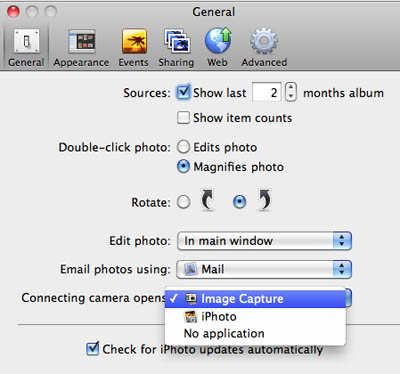
Task: Toggle Check for iPhoto updates automatically
Action: (92, 349)
